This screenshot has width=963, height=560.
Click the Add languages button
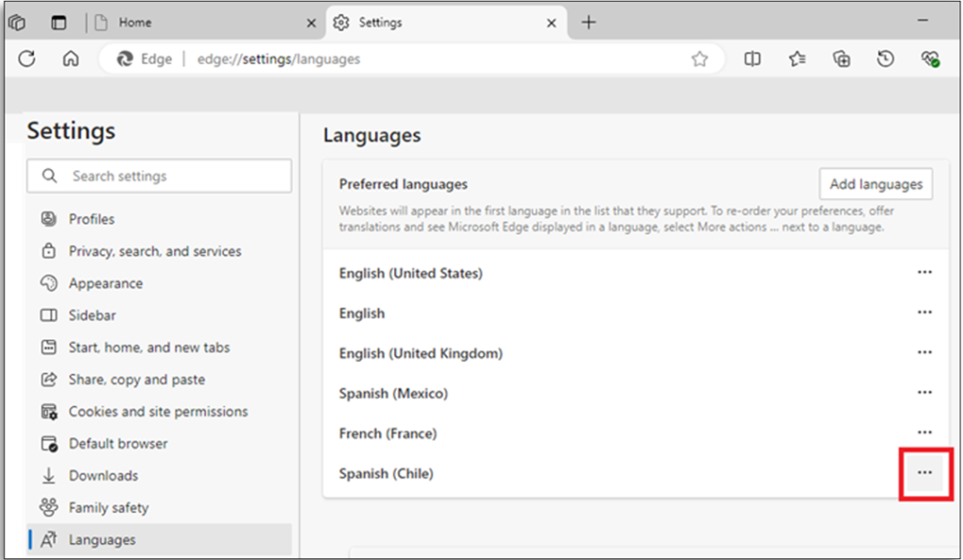(876, 184)
